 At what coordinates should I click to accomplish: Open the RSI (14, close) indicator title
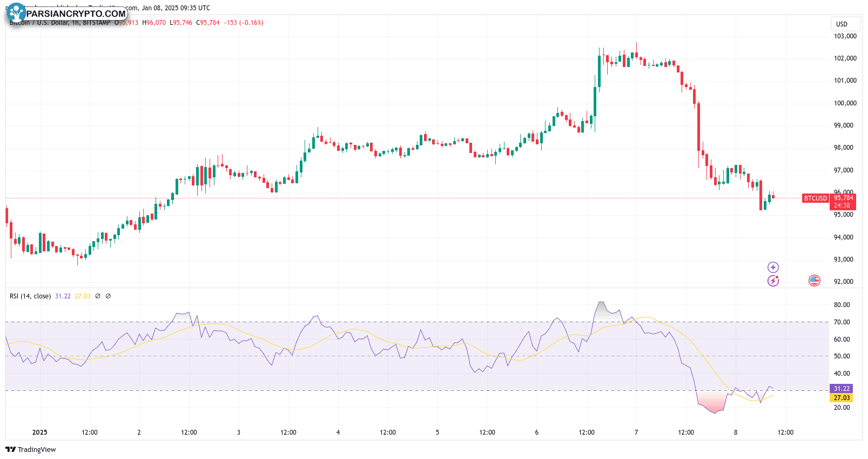pos(30,296)
